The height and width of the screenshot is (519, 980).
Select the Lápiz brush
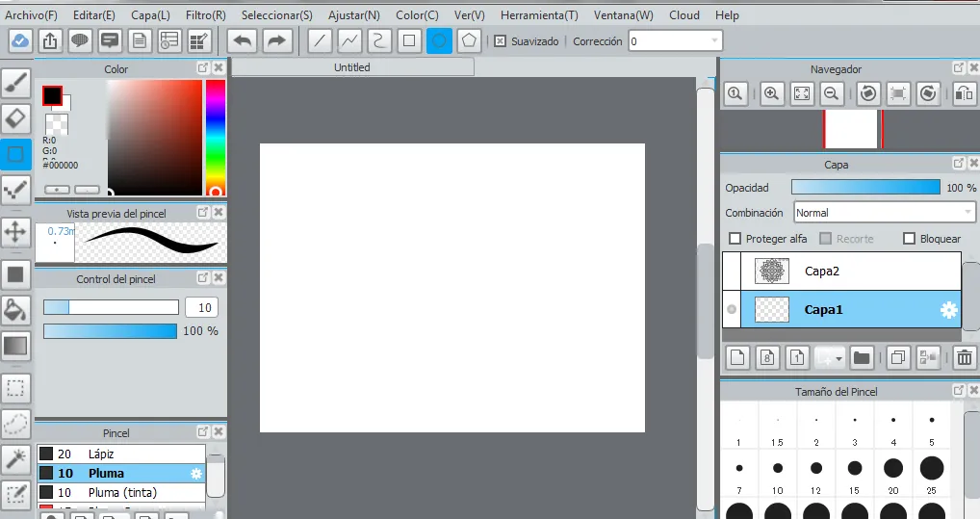coord(121,454)
